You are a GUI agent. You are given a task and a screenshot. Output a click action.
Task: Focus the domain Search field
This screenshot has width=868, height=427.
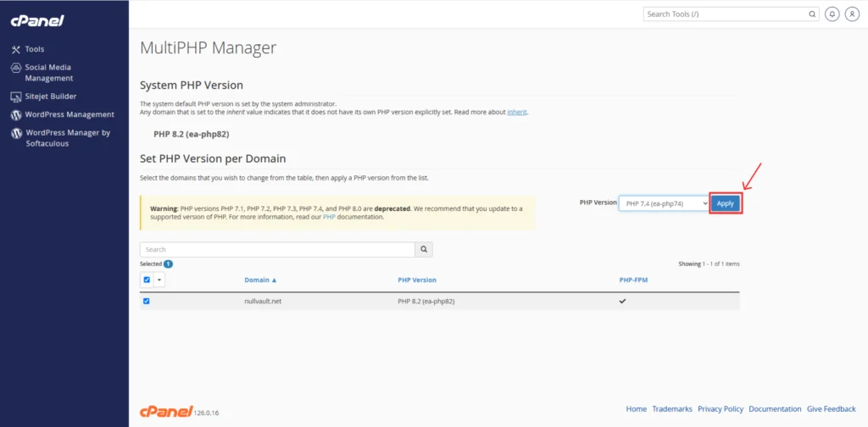(277, 249)
